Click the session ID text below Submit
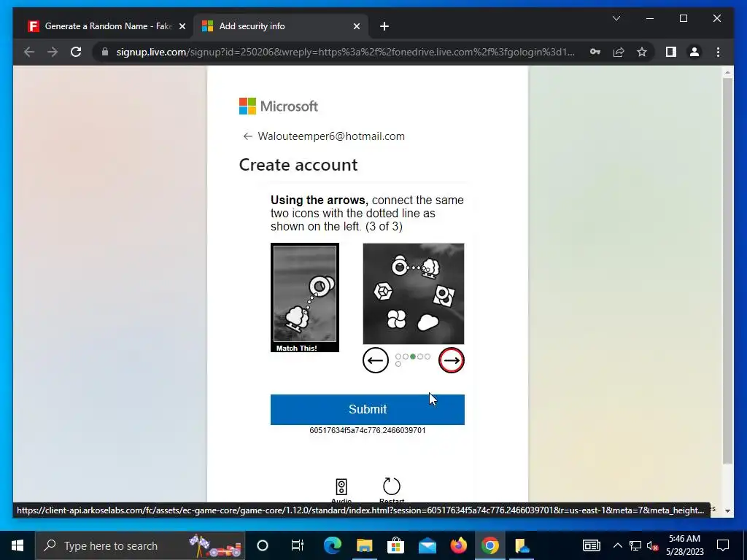Viewport: 747px width, 560px height. click(368, 430)
